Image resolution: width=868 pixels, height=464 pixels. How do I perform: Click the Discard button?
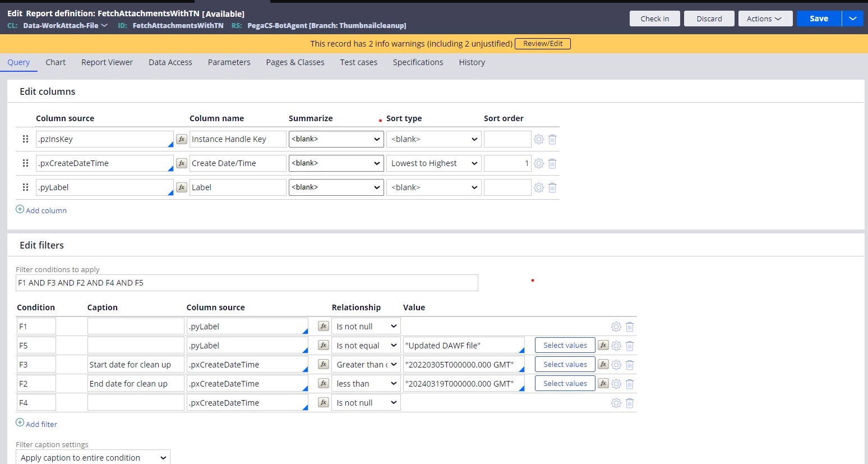coord(709,19)
